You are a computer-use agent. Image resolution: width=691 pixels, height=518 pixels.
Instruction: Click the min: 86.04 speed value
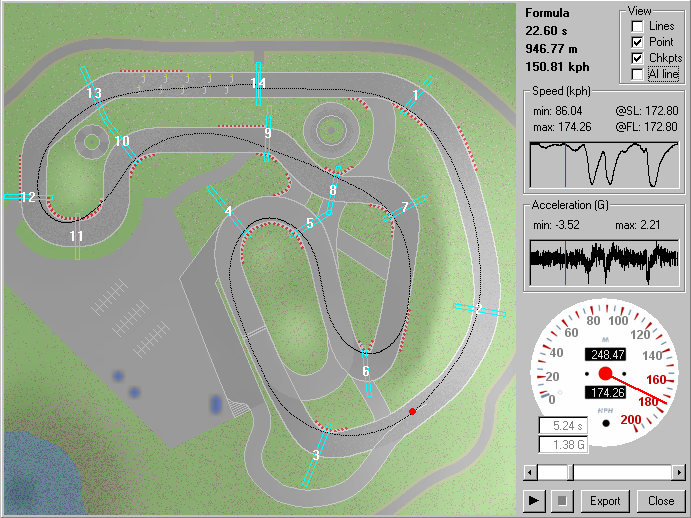(x=557, y=111)
